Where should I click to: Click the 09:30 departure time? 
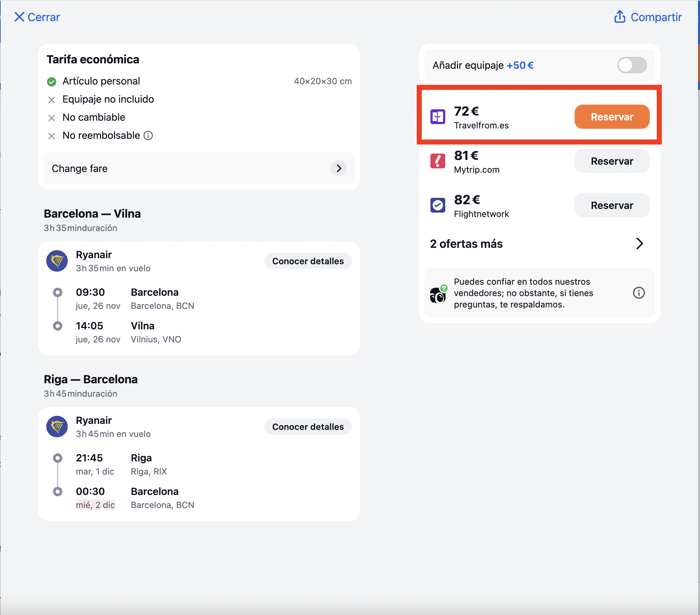pos(90,292)
